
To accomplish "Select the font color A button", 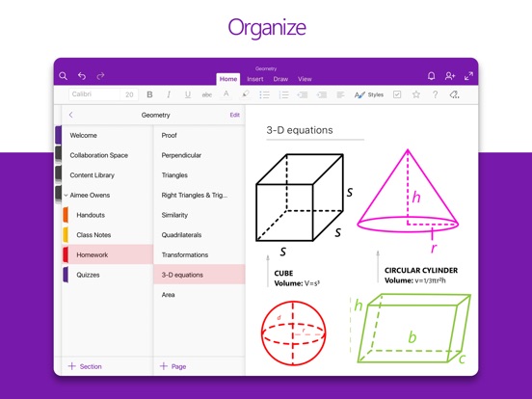I will click(x=226, y=94).
